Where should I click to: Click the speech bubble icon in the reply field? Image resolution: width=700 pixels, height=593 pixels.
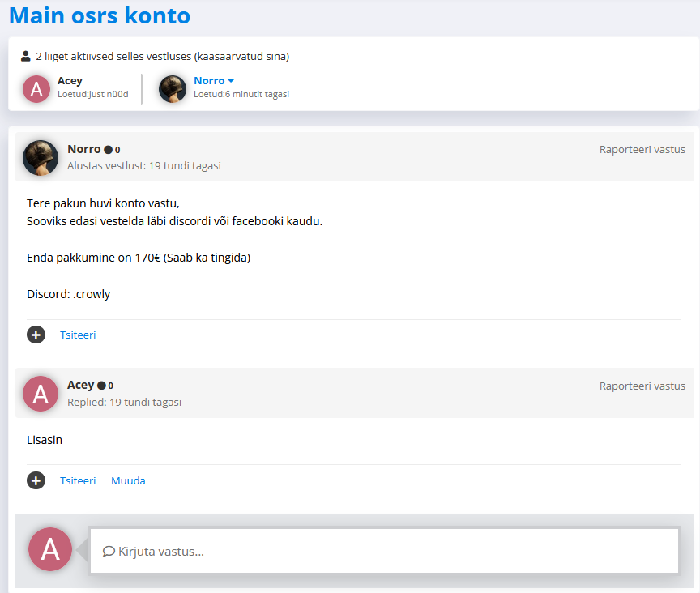click(109, 552)
